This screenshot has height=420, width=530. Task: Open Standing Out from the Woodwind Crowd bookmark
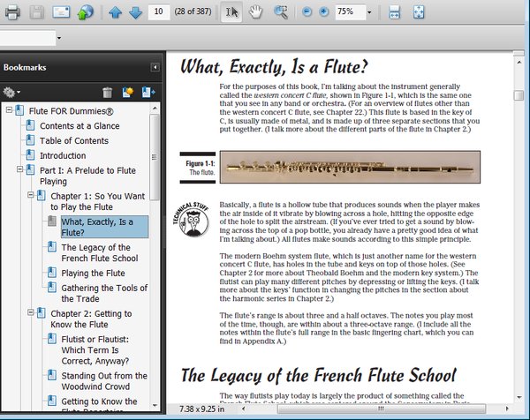(x=104, y=381)
